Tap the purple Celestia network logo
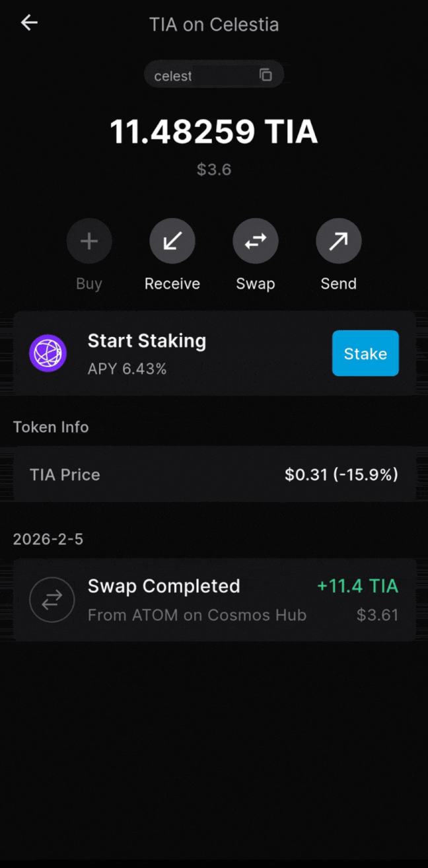The width and height of the screenshot is (428, 868). click(x=48, y=353)
